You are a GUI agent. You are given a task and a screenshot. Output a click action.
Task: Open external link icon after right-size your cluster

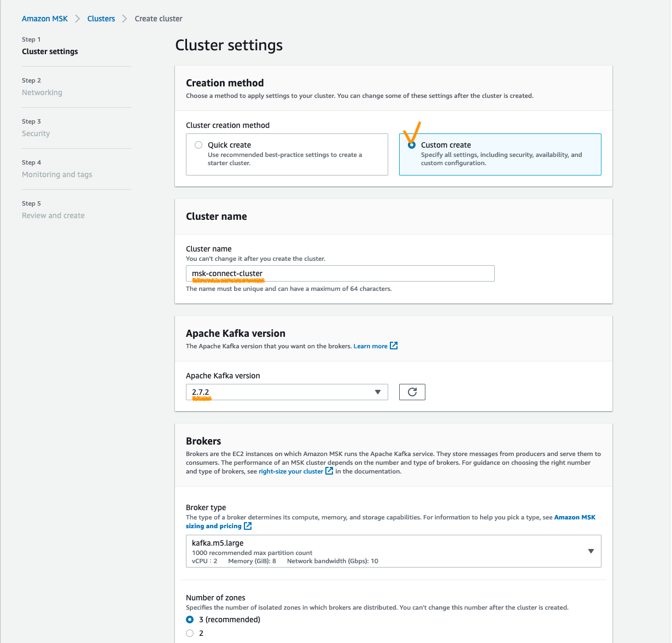tap(329, 471)
